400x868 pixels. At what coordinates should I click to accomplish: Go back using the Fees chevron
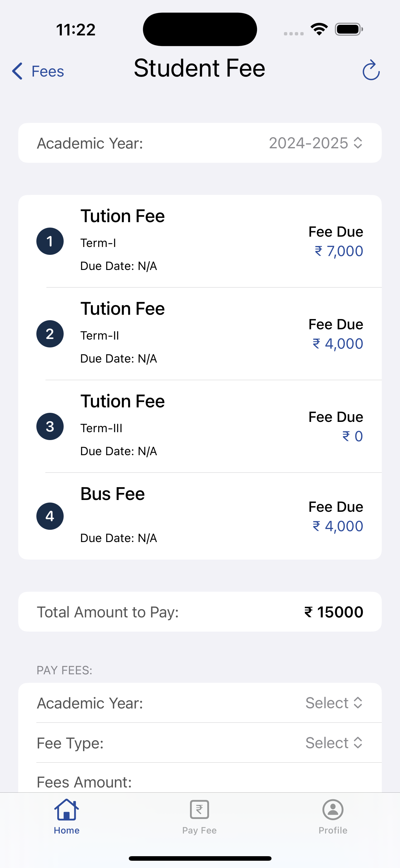(x=17, y=71)
